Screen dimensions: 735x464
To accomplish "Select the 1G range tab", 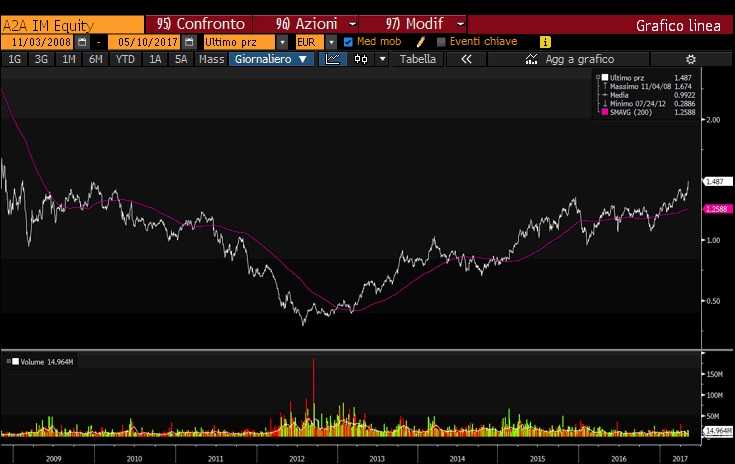I will click(x=15, y=59).
